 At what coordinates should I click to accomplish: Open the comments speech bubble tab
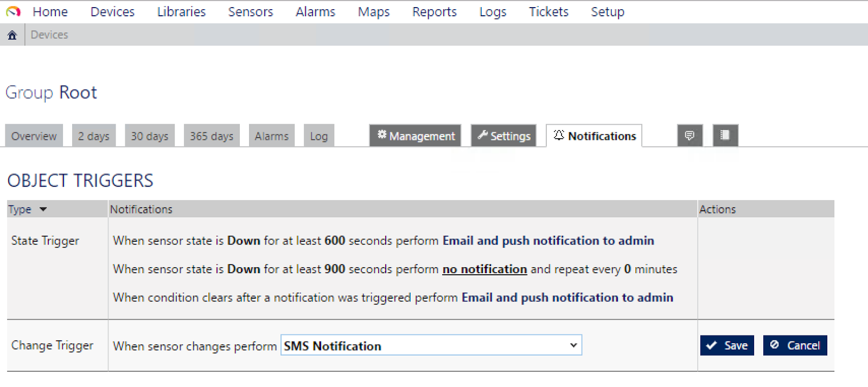(x=690, y=136)
